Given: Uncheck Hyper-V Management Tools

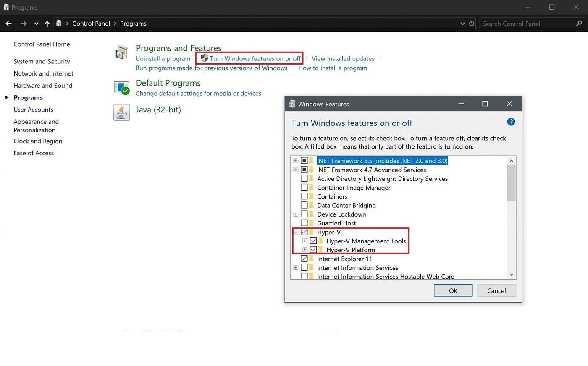Looking at the screenshot, I should tap(313, 241).
